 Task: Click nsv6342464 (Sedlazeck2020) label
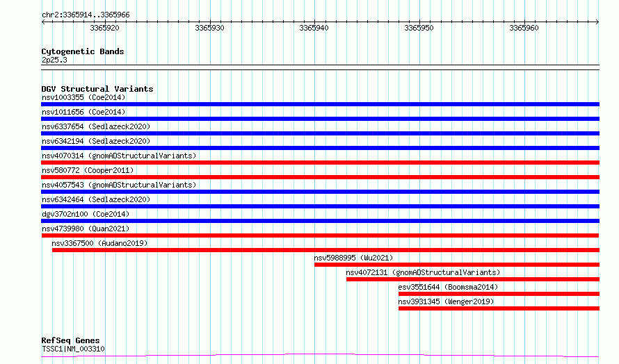point(96,199)
